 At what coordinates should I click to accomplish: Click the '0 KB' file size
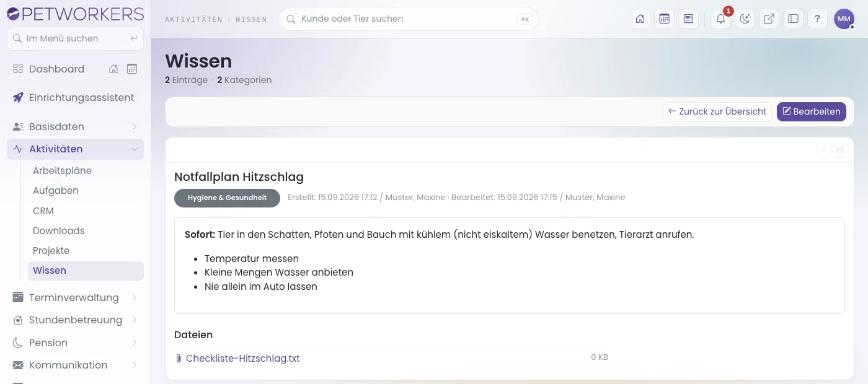pyautogui.click(x=600, y=357)
